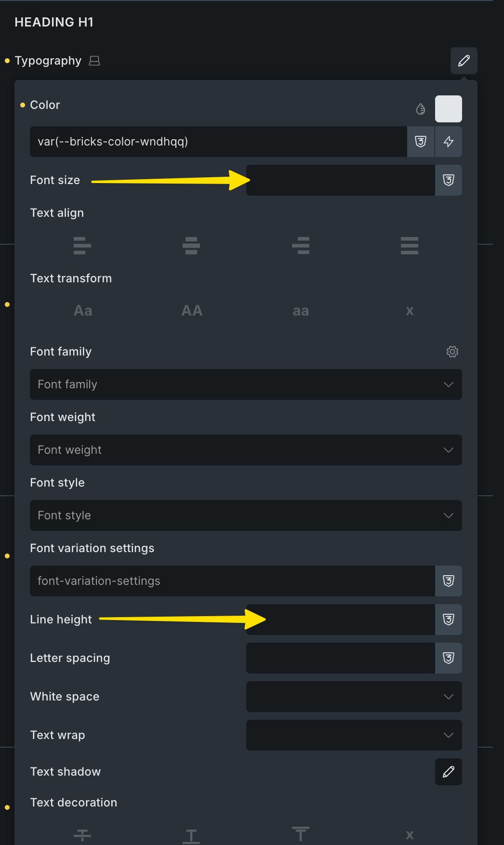This screenshot has height=845, width=504.
Task: Open the white color swatch
Action: pyautogui.click(x=448, y=109)
